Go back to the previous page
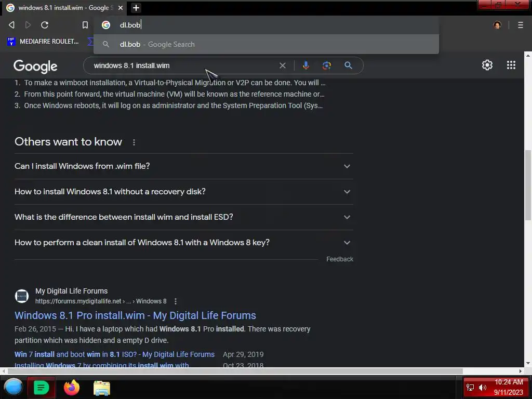Screen dimensions: 532x399 pyautogui.click(x=11, y=25)
